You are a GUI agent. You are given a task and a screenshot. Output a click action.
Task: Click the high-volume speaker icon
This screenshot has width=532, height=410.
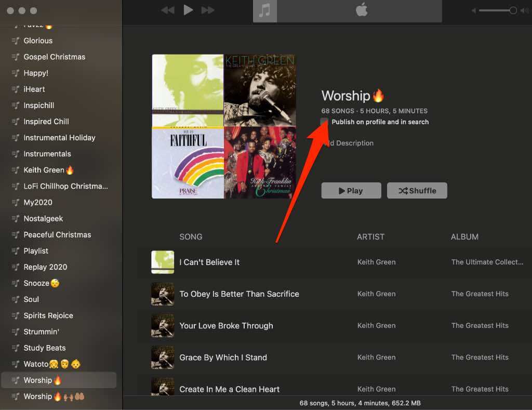(x=525, y=11)
